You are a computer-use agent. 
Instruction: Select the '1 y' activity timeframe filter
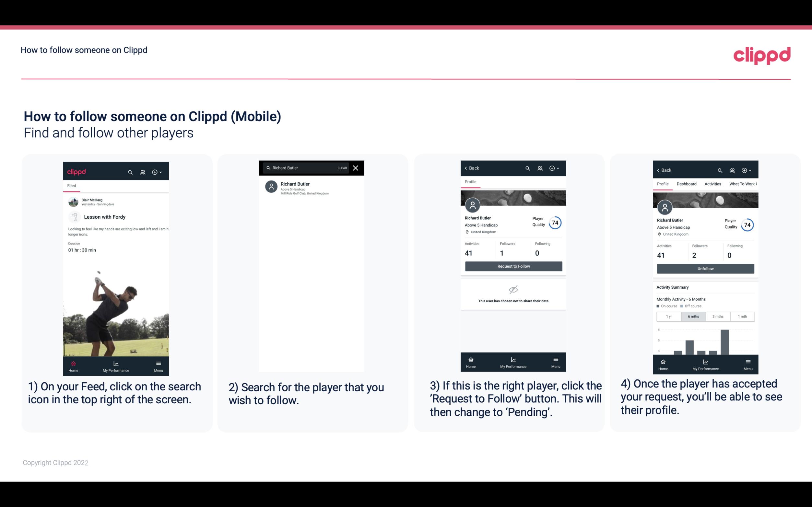[x=668, y=316]
